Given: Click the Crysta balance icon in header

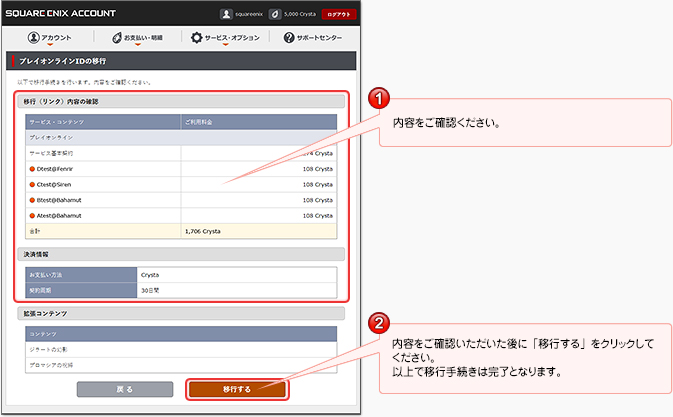Looking at the screenshot, I should pyautogui.click(x=275, y=14).
